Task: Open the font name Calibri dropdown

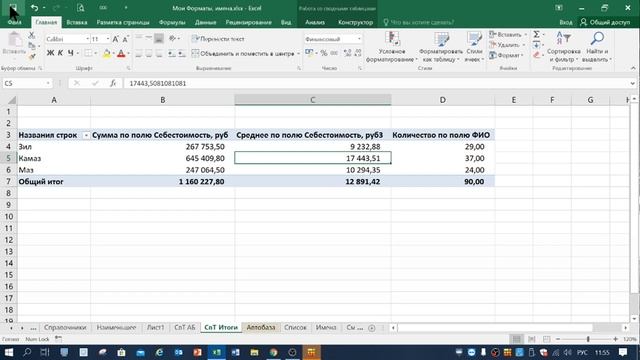Action: (87, 39)
